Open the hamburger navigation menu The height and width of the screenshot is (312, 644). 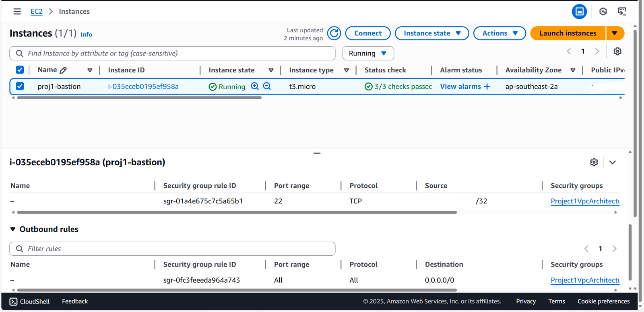[17, 12]
